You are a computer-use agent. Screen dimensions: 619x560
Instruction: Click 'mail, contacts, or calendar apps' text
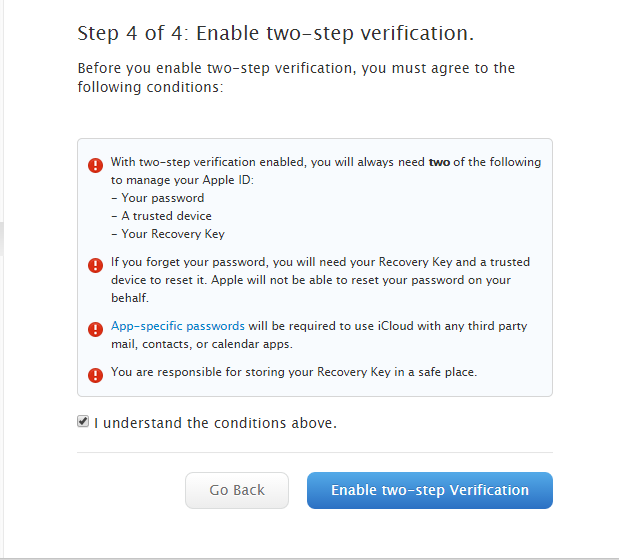202,344
